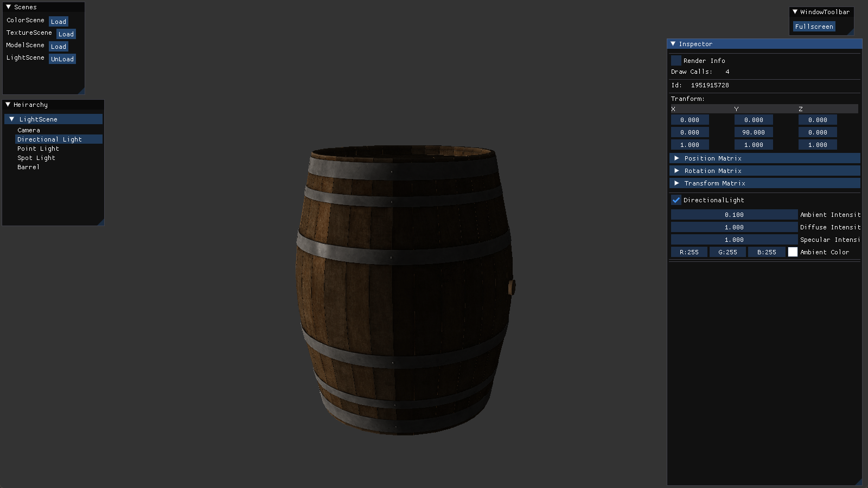Click the B:255 color field
The width and height of the screenshot is (868, 488).
point(767,252)
